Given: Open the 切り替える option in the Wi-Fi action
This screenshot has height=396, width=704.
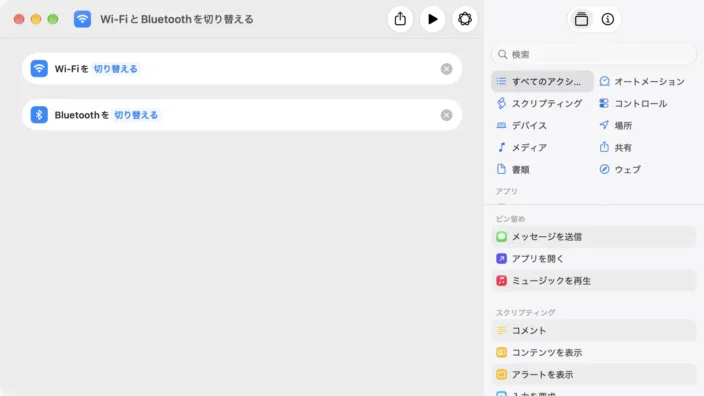Looking at the screenshot, I should click(x=115, y=69).
